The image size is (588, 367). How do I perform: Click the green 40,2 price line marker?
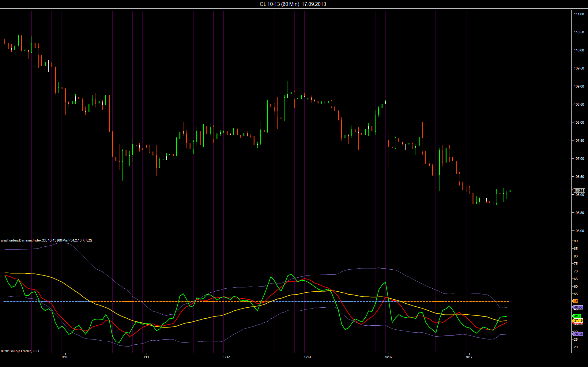577,316
